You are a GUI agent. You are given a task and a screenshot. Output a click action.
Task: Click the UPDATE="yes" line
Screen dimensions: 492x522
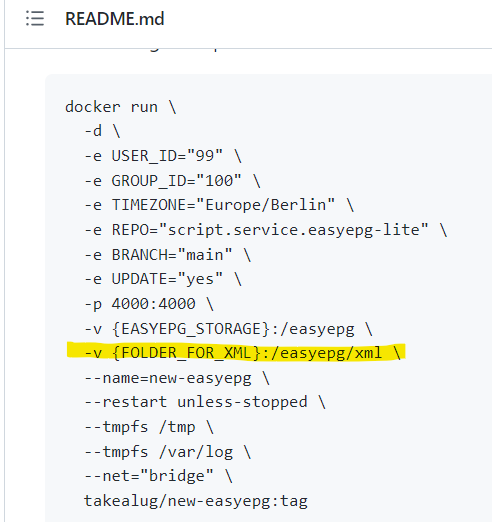pos(163,279)
